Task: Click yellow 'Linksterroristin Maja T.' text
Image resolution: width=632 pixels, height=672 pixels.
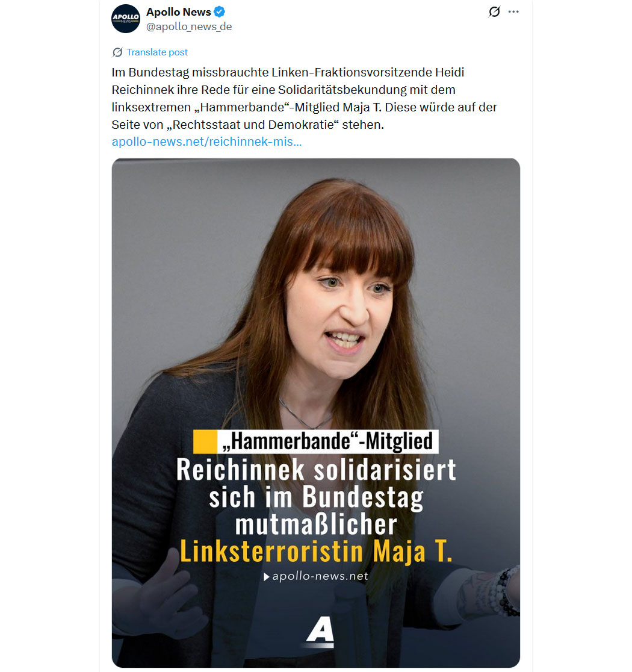Action: (316, 551)
